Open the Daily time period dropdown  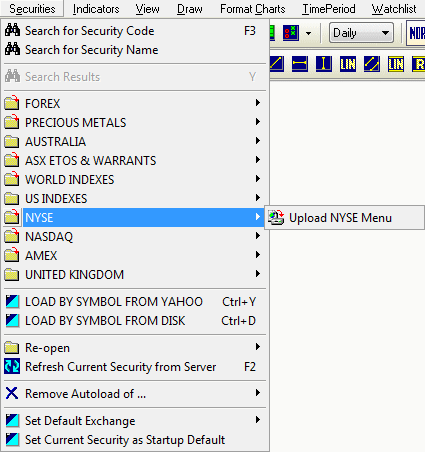coord(361,33)
